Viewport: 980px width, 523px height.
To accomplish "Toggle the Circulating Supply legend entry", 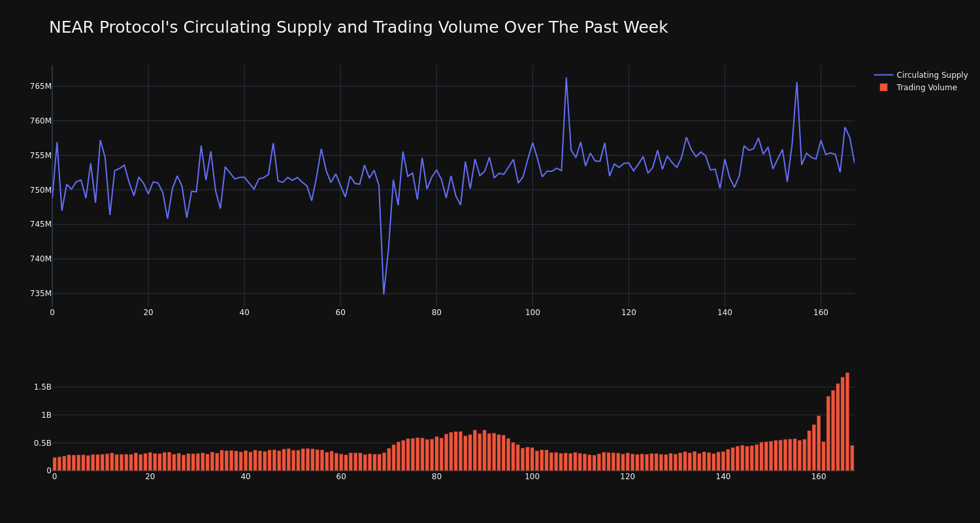I will pyautogui.click(x=921, y=75).
